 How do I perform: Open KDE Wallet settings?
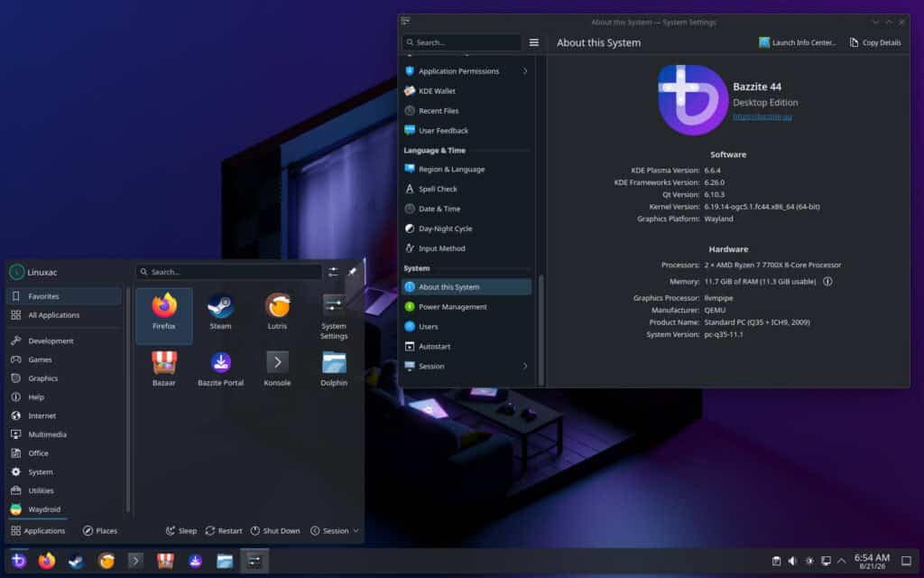pos(467,91)
